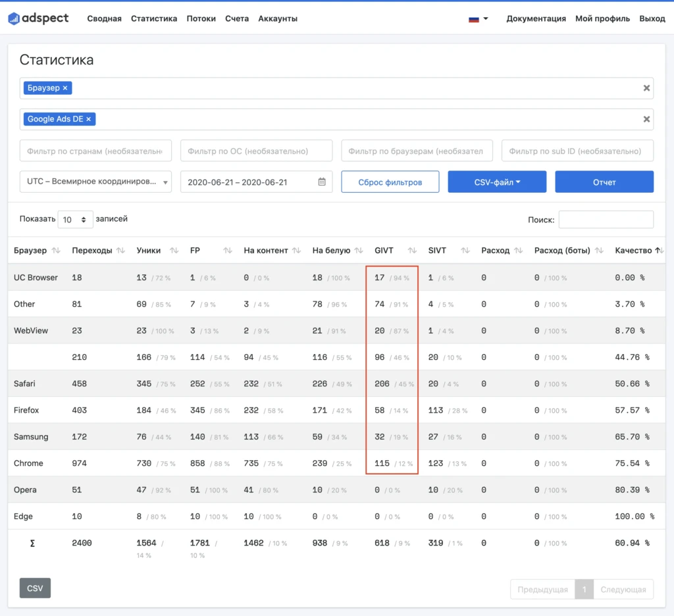
Task: Click the Отчет button
Action: 604,182
